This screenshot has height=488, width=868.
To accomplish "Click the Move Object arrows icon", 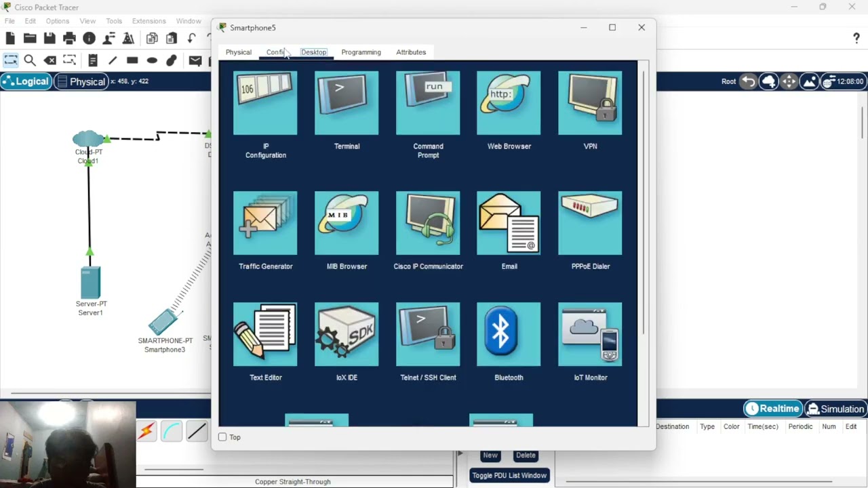I will (x=789, y=81).
